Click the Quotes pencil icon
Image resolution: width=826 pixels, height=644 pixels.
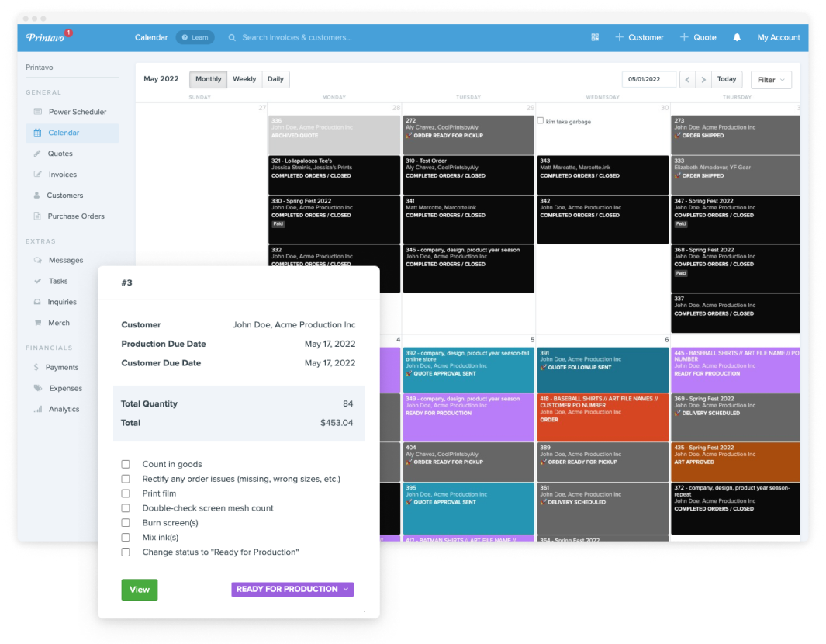click(x=37, y=154)
